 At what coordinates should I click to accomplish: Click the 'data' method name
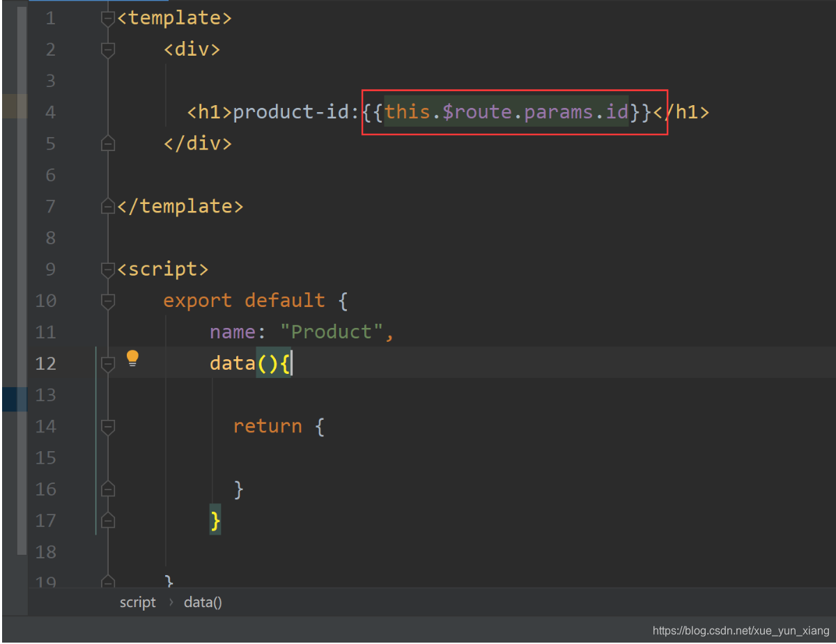[x=233, y=363]
